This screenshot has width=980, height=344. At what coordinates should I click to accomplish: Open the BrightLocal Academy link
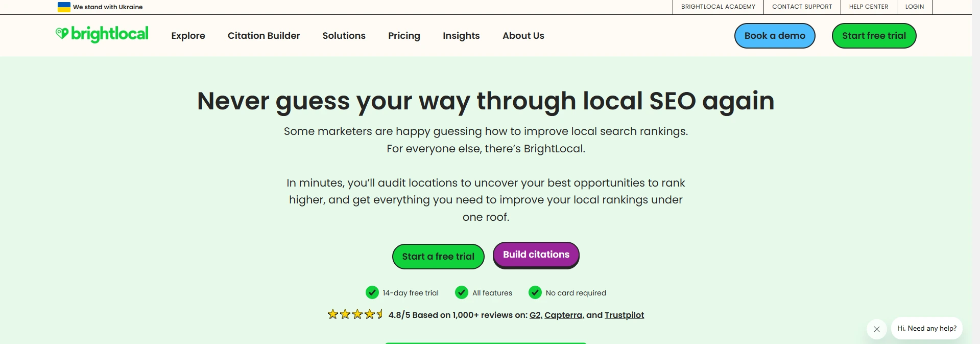click(x=718, y=7)
